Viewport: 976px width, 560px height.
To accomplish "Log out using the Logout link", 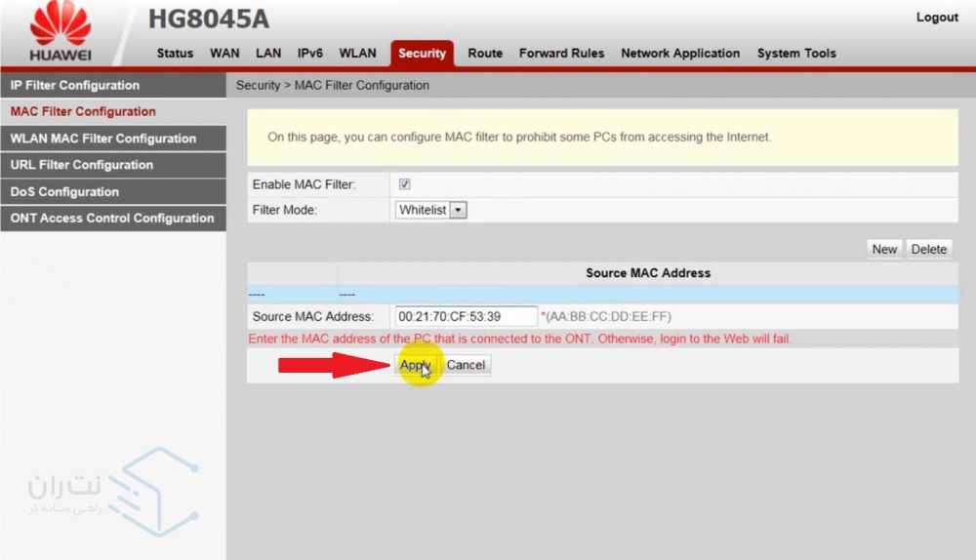I will pos(938,18).
